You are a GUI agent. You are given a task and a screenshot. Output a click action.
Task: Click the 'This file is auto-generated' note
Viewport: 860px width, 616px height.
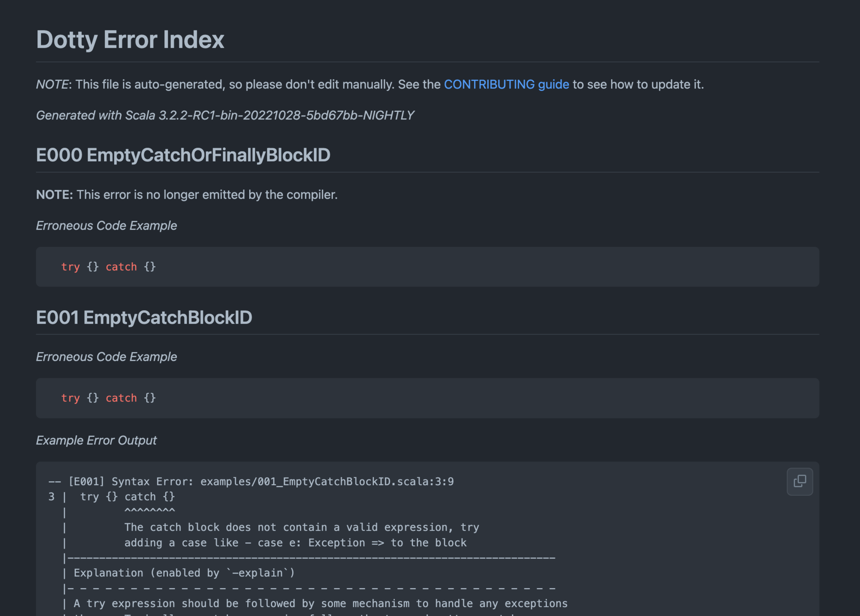pos(370,84)
